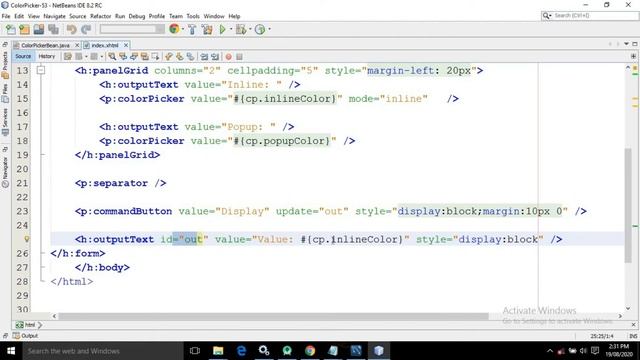Screen dimensions: 640x360
Task: Open the Navigator side panel
Action: [5, 171]
